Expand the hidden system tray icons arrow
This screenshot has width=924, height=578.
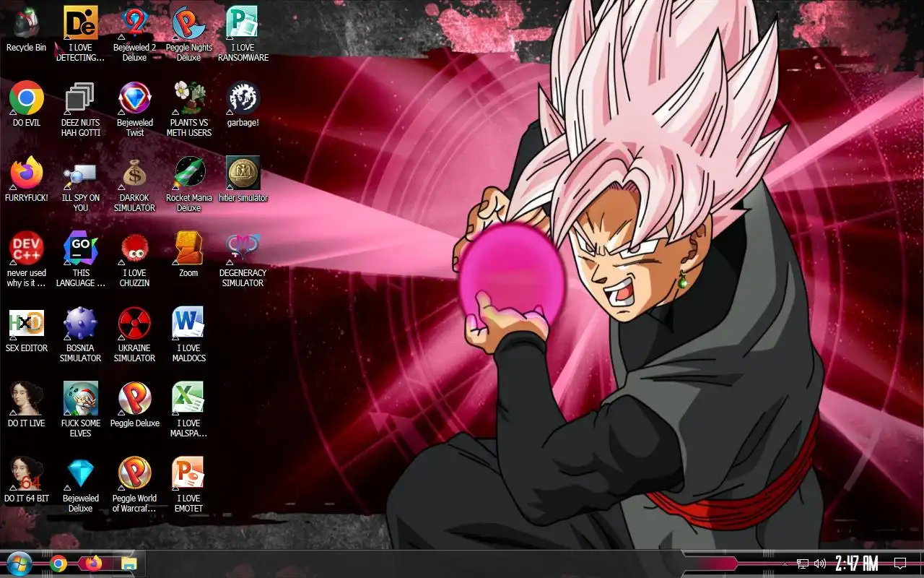tap(785, 564)
